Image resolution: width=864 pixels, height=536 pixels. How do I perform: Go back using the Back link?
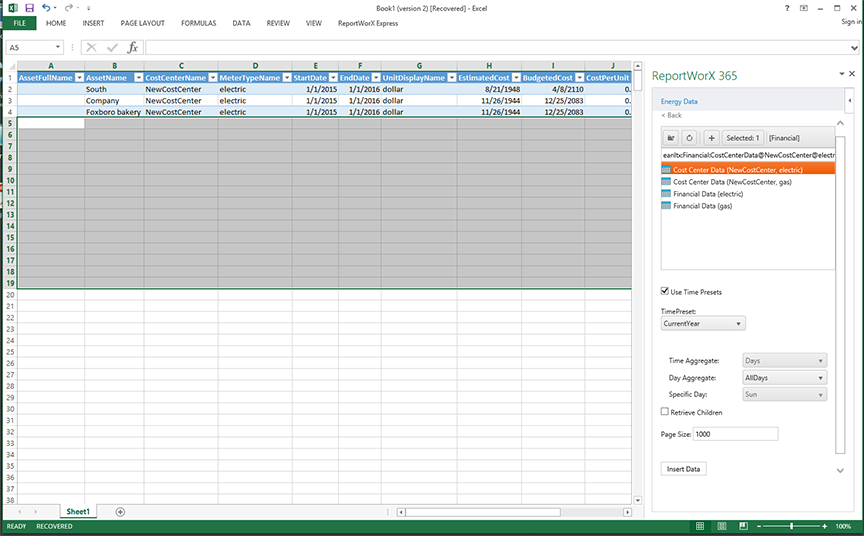(x=672, y=115)
